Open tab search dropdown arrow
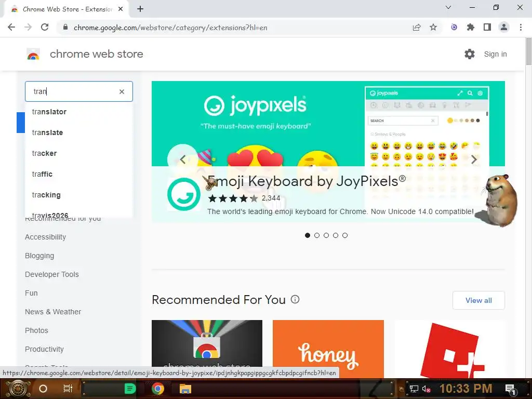Viewport: 532px width, 399px height. (x=448, y=7)
